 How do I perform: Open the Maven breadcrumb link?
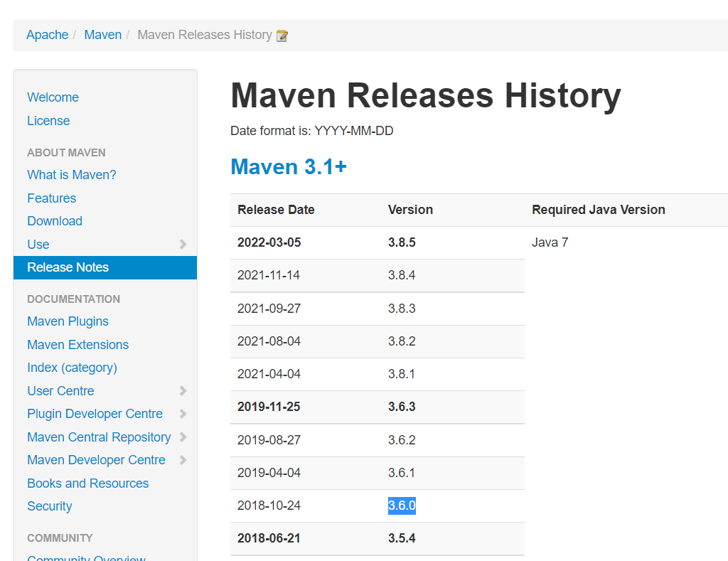(102, 35)
